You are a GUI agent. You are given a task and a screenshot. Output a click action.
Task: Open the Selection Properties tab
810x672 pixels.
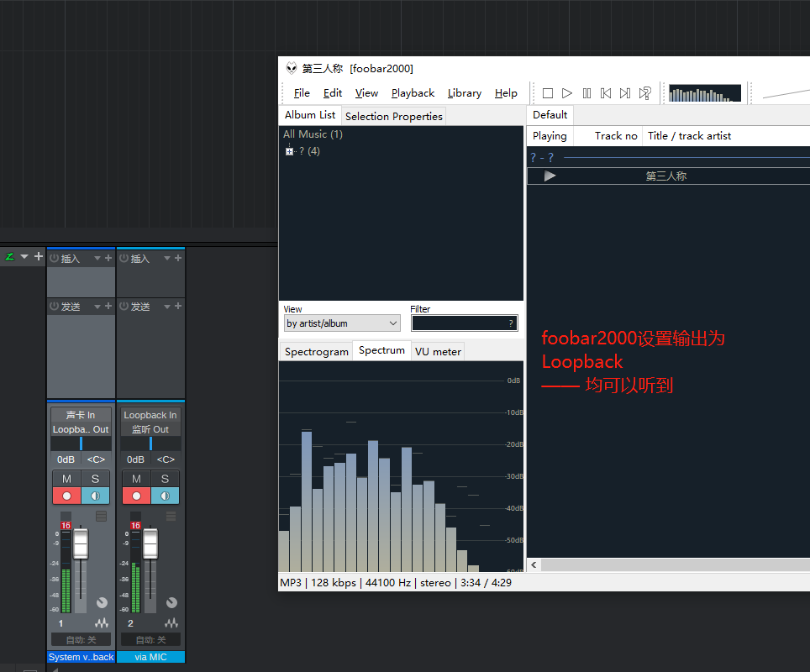(x=393, y=117)
